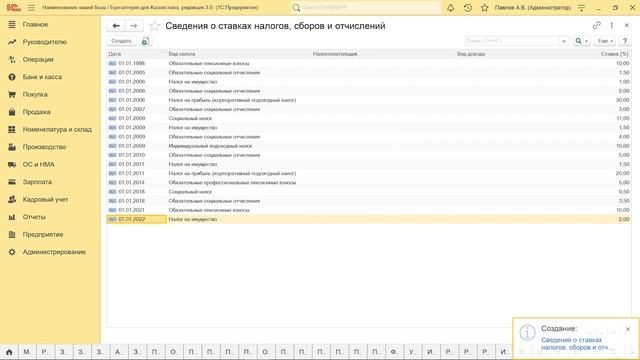Focus the list search input field
The height and width of the screenshot is (360, 640).
pyautogui.click(x=512, y=41)
